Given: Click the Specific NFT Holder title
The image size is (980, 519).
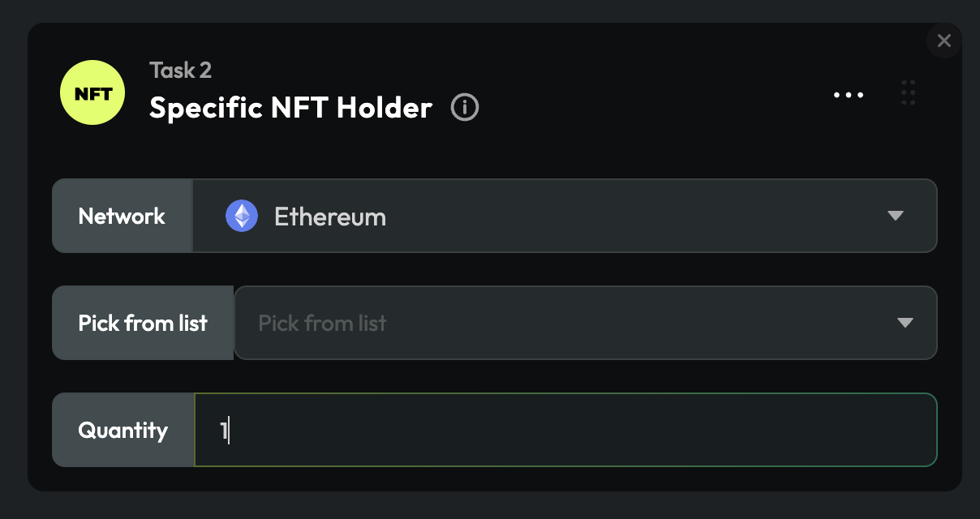Looking at the screenshot, I should pyautogui.click(x=290, y=108).
